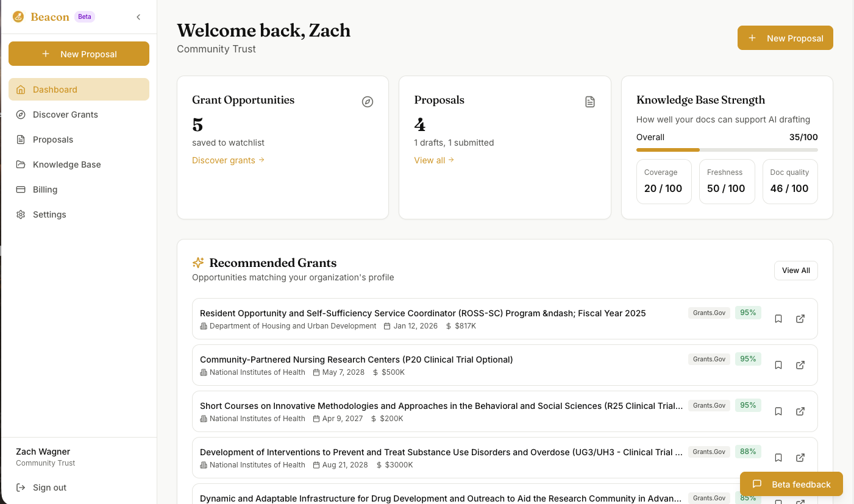Open the Discover Grants section in sidebar
This screenshot has height=504, width=854.
coord(64,115)
